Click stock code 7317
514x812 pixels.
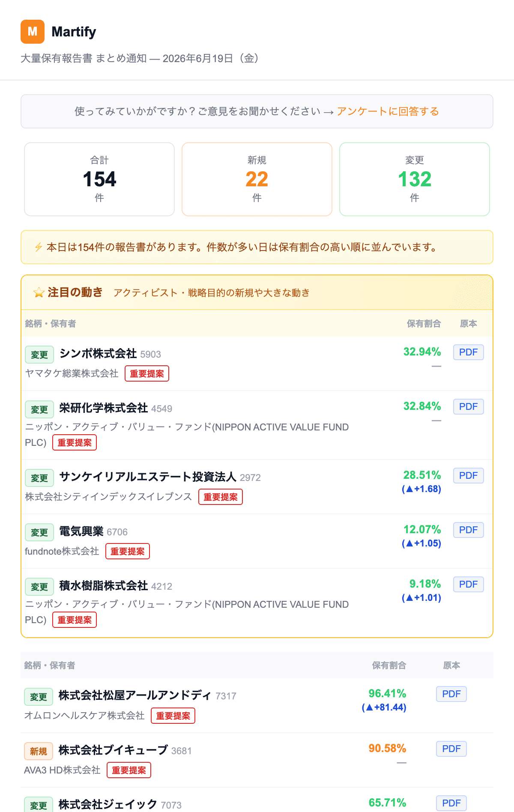226,696
